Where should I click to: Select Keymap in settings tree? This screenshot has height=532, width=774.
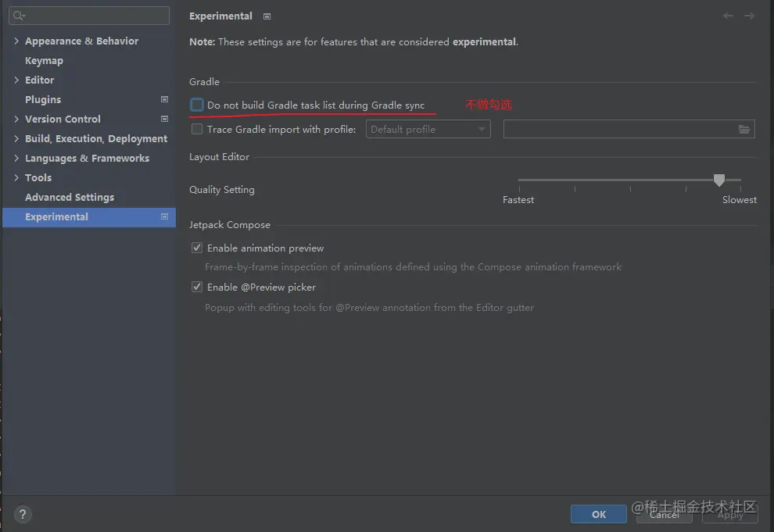(44, 61)
